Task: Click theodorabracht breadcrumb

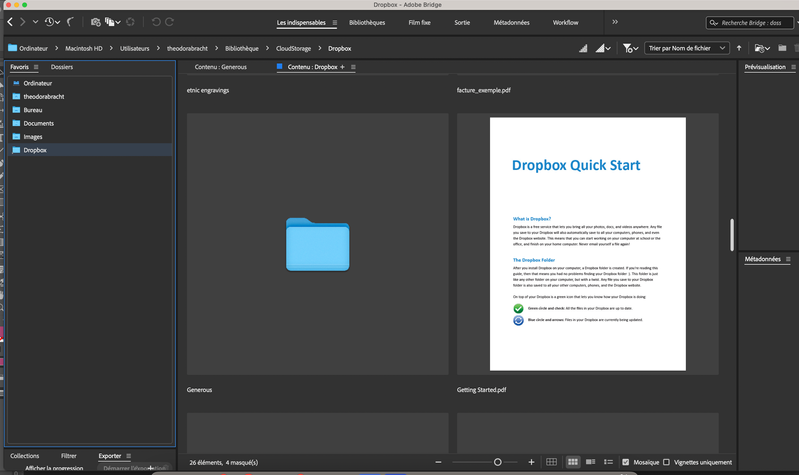Action: (187, 48)
